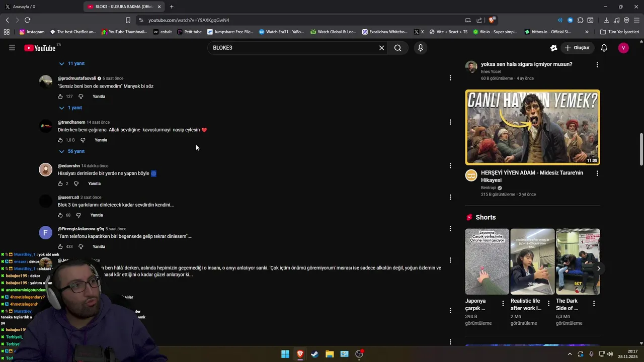Run search with magnifier button
Image resolution: width=644 pixels, height=362 pixels.
(398, 48)
